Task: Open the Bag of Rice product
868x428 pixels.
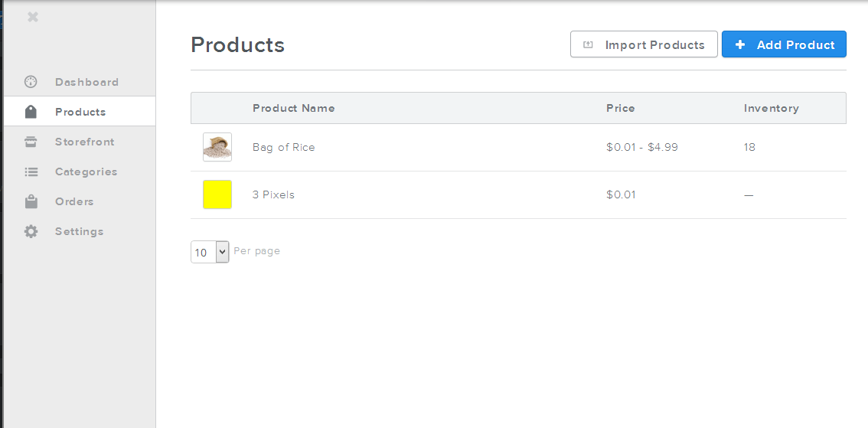Action: [283, 147]
